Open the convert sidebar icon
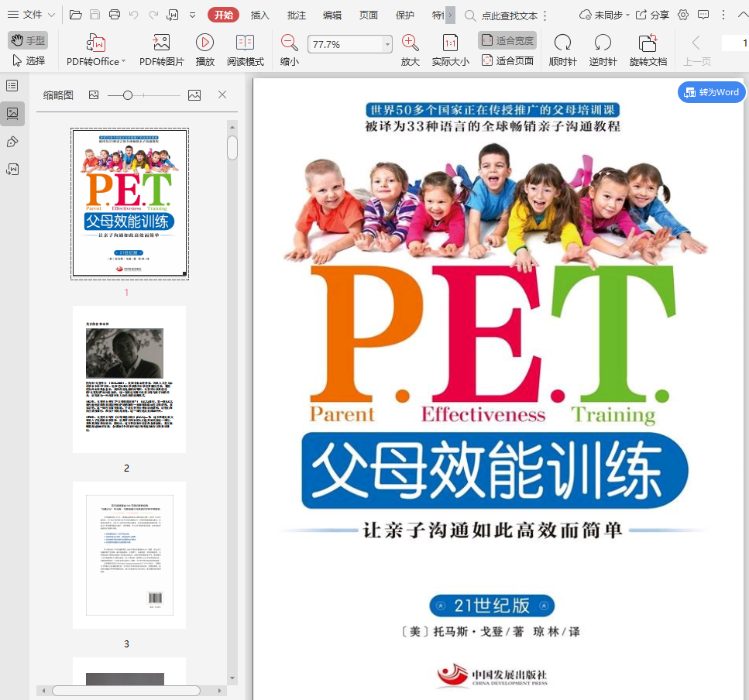The height and width of the screenshot is (700, 749). tap(12, 170)
